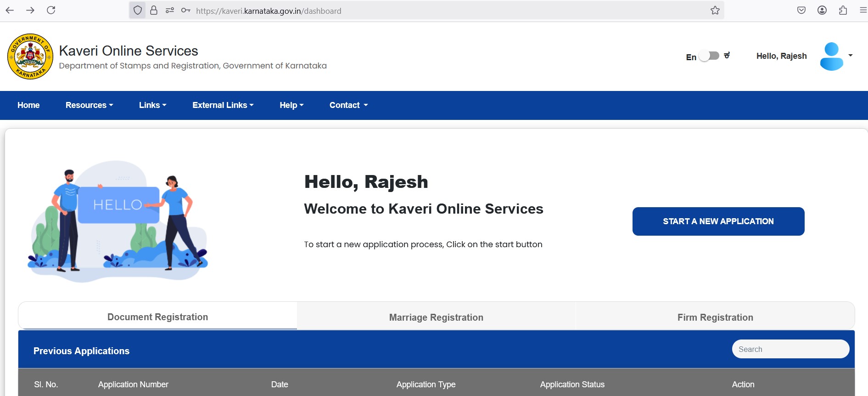Open the Firefox account icon

tap(822, 10)
